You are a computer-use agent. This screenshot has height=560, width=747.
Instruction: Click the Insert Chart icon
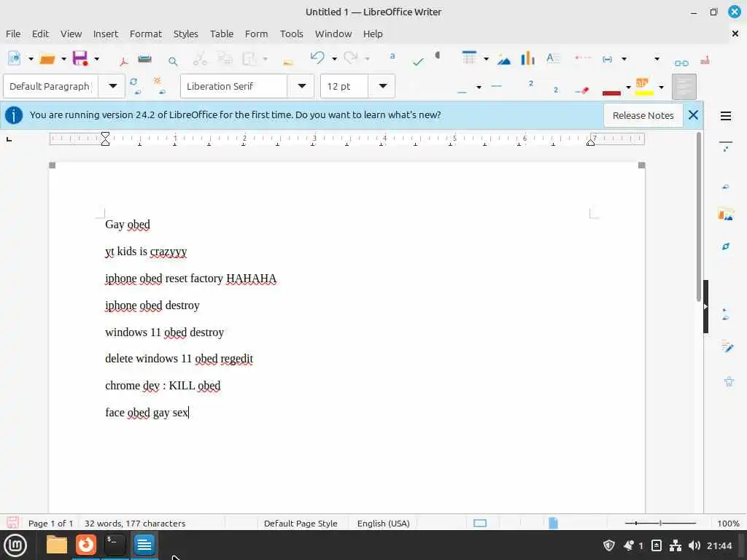pos(527,58)
